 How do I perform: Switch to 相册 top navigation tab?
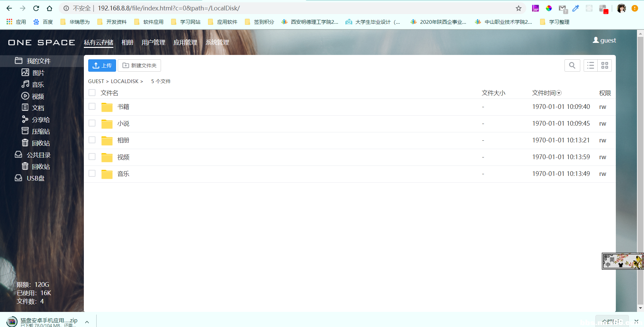pos(127,42)
